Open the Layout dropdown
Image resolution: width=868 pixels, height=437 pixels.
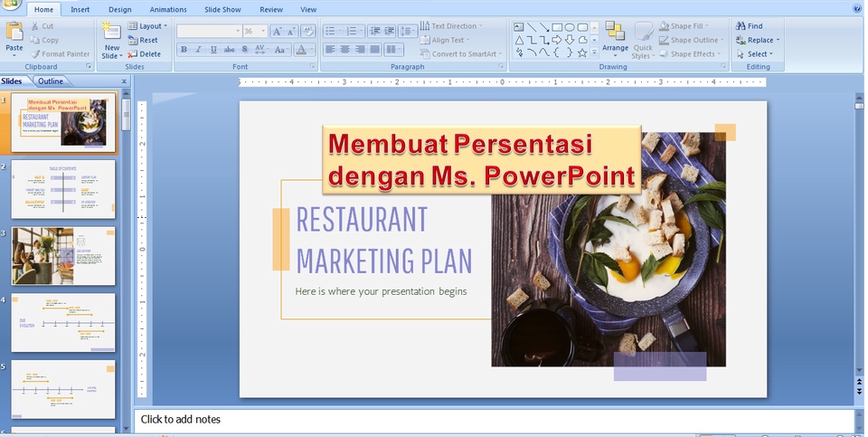(x=147, y=26)
